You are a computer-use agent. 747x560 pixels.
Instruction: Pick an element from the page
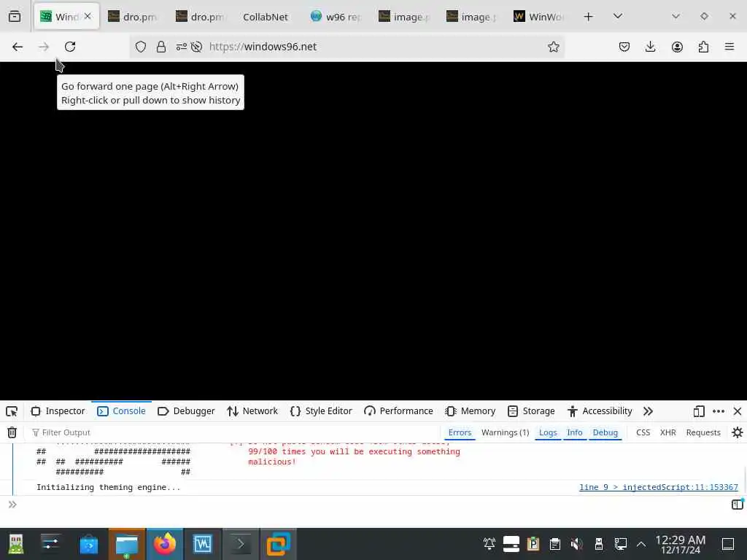[12, 411]
